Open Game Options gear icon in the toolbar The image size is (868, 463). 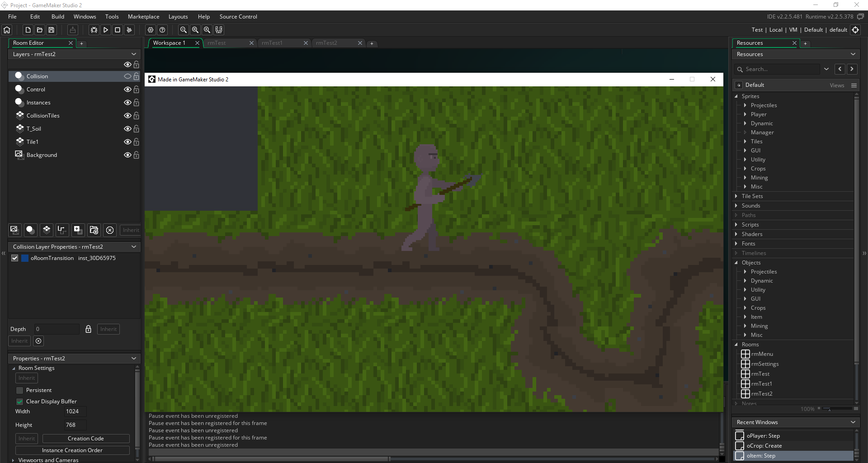click(x=151, y=30)
